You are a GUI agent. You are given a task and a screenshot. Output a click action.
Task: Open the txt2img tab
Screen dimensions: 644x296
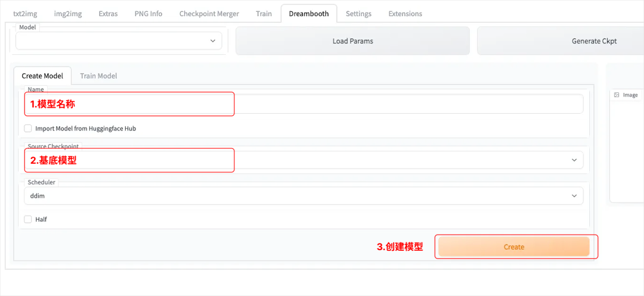(x=25, y=14)
